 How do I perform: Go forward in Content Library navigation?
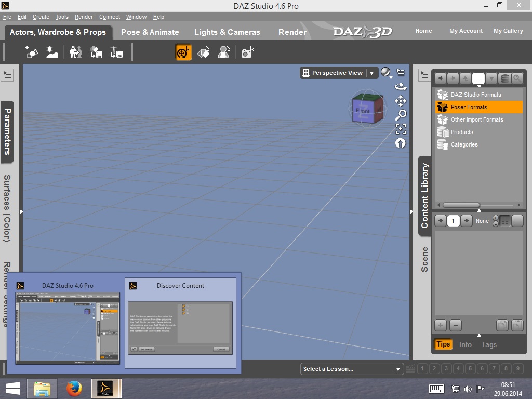[x=453, y=78]
